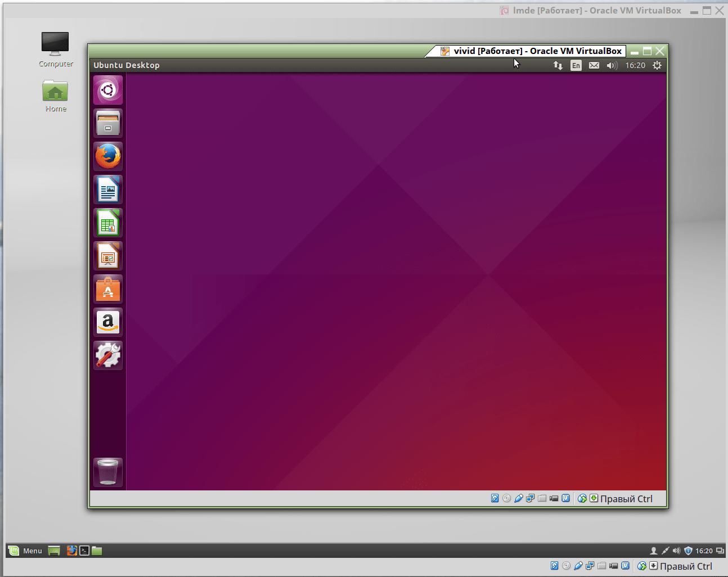The height and width of the screenshot is (577, 728).
Task: Click Show Desktop button on Mint panel
Action: 54,551
